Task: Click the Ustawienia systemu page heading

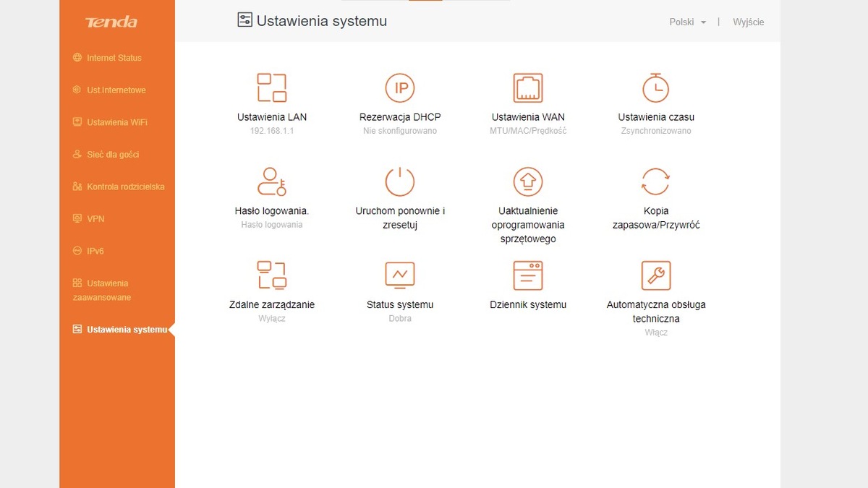Action: click(322, 21)
